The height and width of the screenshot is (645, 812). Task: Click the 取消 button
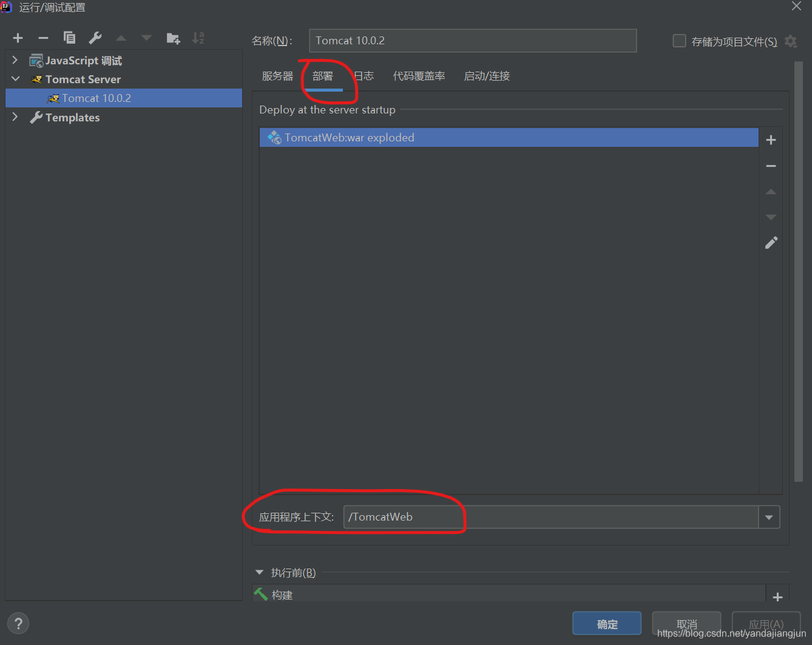click(x=686, y=623)
